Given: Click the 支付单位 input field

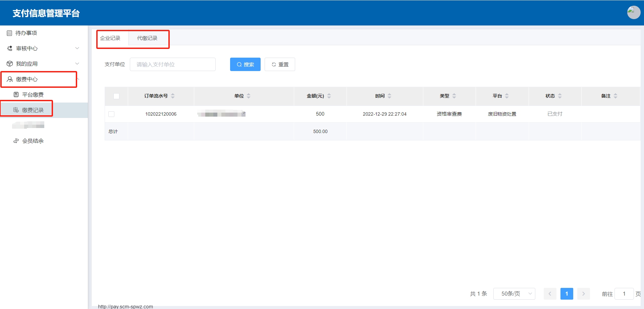Looking at the screenshot, I should click(x=172, y=64).
